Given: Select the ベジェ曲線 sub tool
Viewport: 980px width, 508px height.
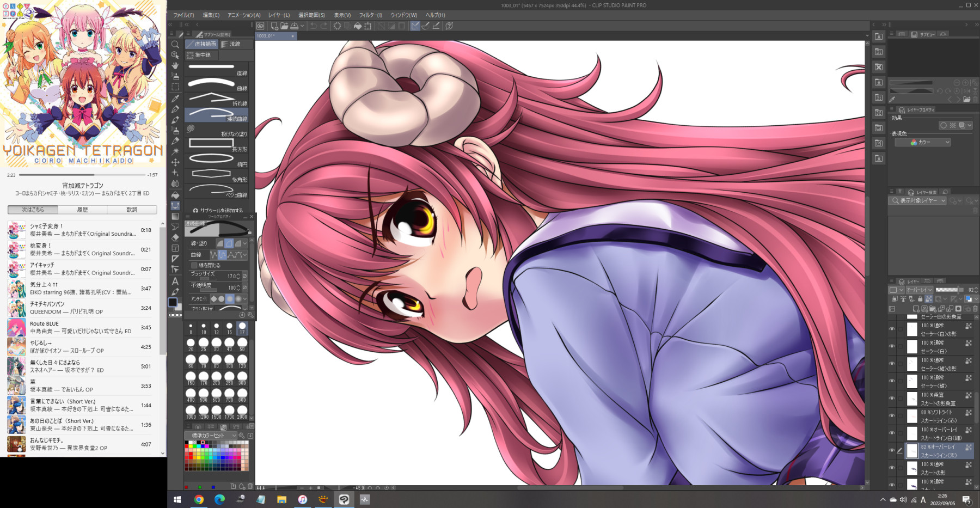Looking at the screenshot, I should click(x=217, y=191).
